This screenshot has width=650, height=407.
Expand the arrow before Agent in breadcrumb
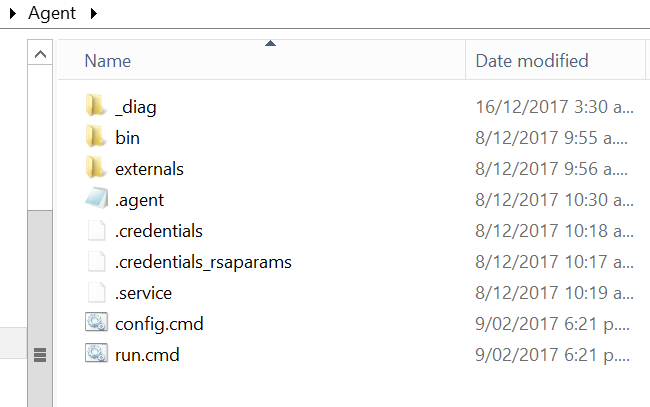(x=12, y=15)
